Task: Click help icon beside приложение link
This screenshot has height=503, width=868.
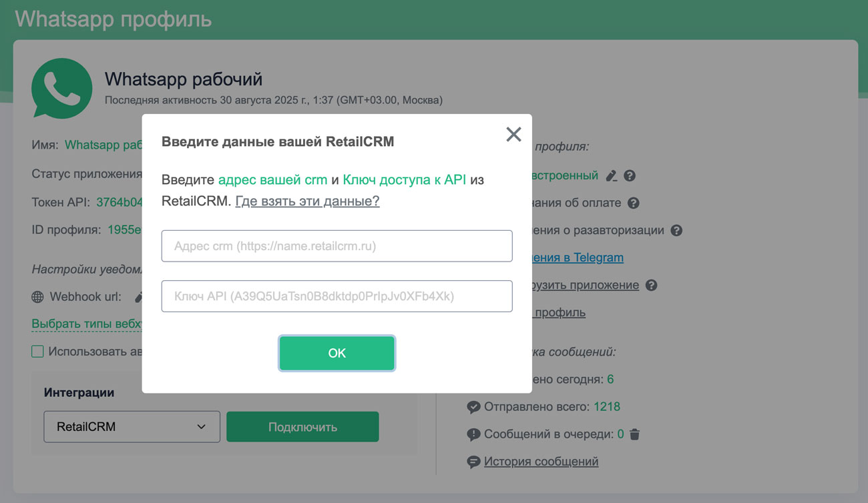Action: (x=652, y=285)
